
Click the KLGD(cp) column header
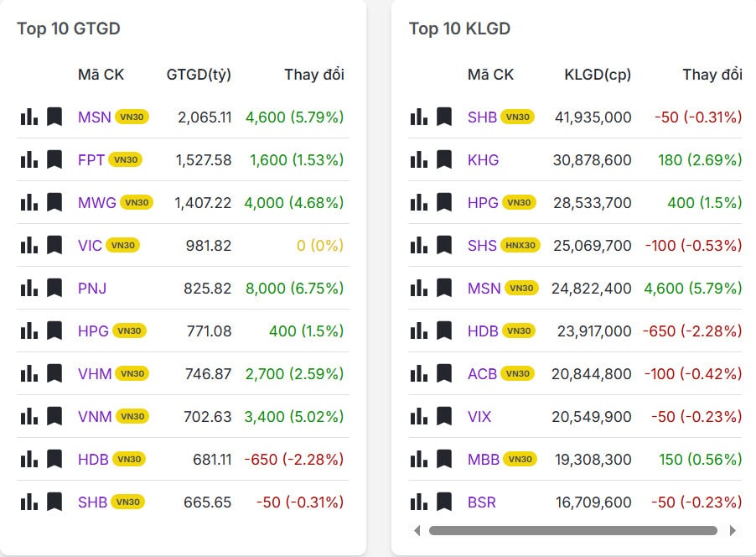[598, 75]
